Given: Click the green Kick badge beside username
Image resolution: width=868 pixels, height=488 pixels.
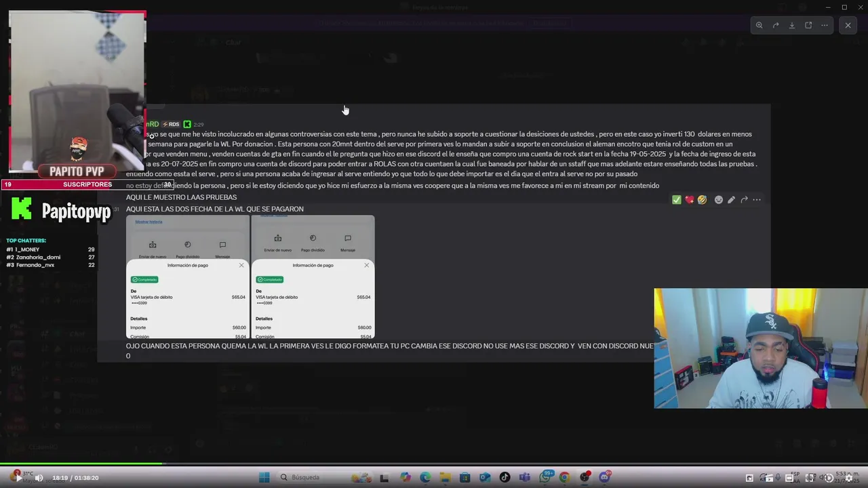Looking at the screenshot, I should [187, 124].
